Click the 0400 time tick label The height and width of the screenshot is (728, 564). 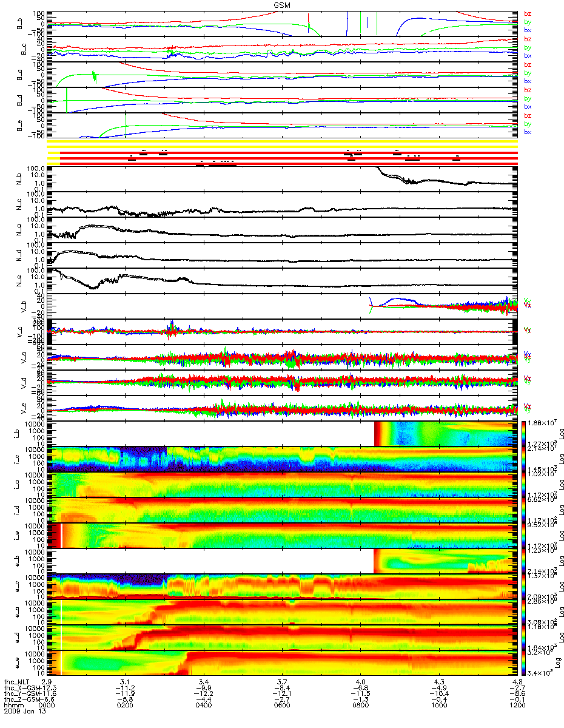pos(204,706)
